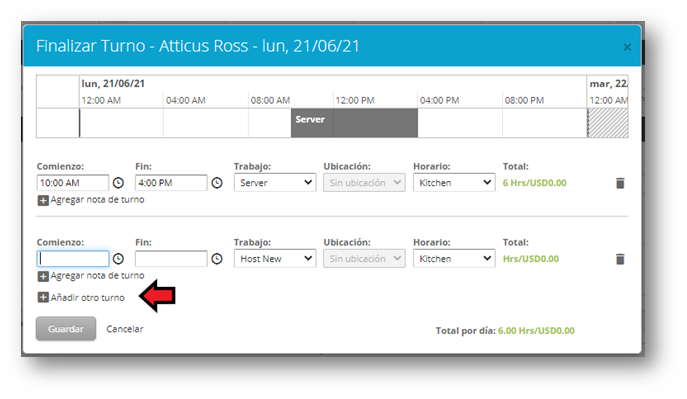This screenshot has width=687, height=399.
Task: Open clock picker beside 10:00 AM start
Action: click(118, 183)
